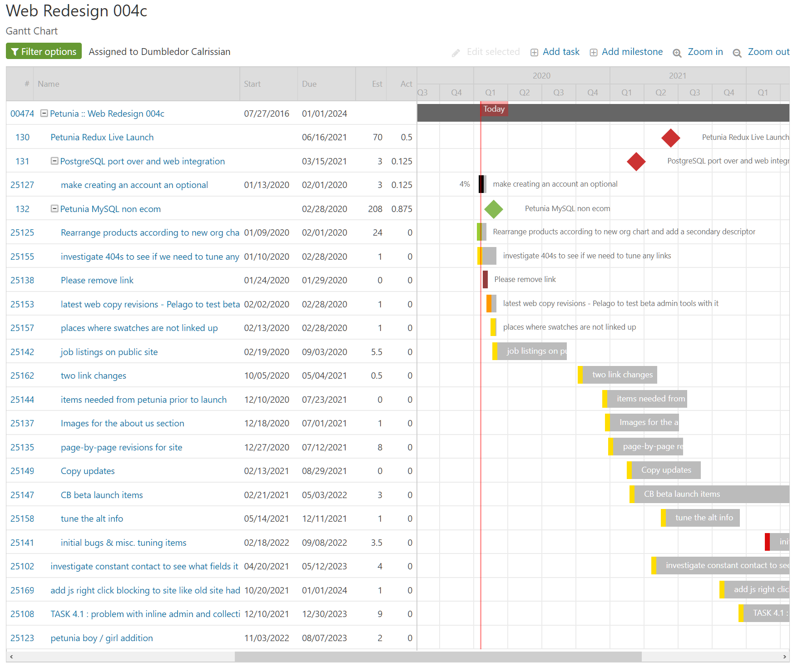The image size is (798, 672).
Task: Open the Add milestone plus icon
Action: [594, 52]
